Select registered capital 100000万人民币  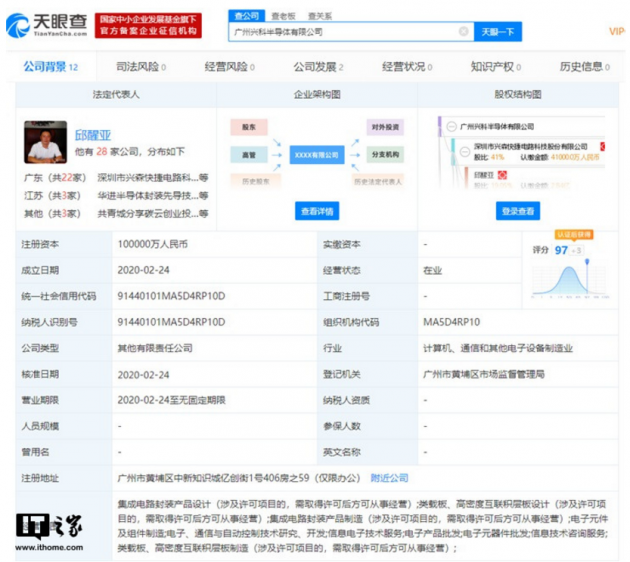153,244
